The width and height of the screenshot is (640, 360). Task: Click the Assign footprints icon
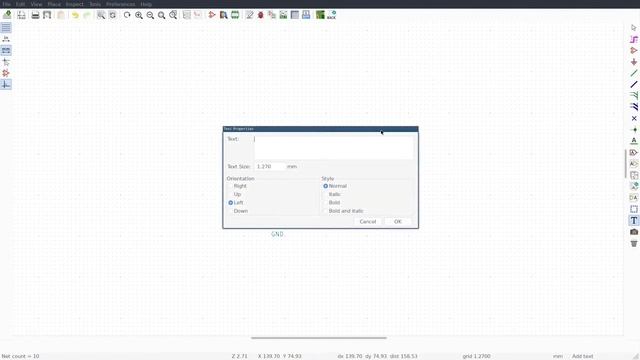point(272,15)
